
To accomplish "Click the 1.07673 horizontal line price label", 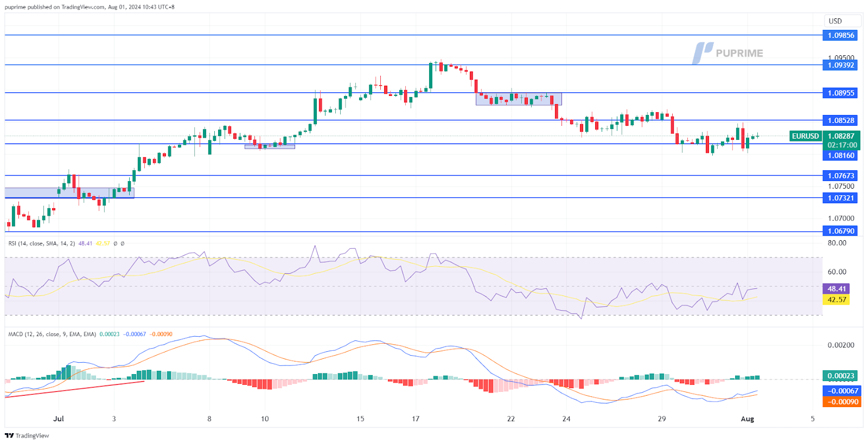I will tap(841, 176).
